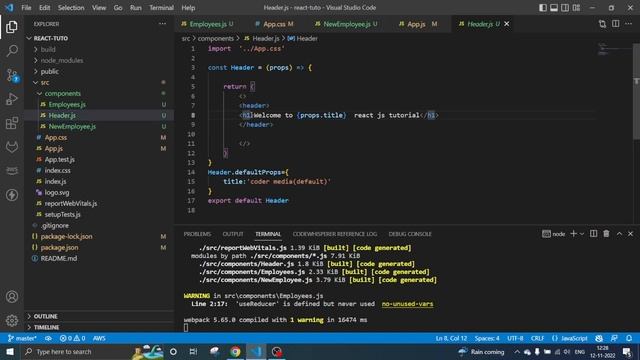The width and height of the screenshot is (640, 360).
Task: Open the Search view in activity bar
Action: click(12, 51)
